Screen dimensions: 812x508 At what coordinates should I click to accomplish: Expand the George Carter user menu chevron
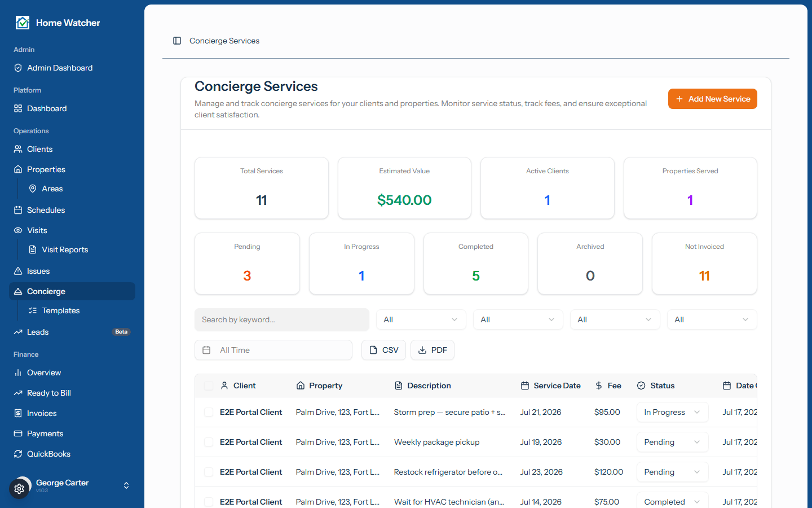(126, 485)
